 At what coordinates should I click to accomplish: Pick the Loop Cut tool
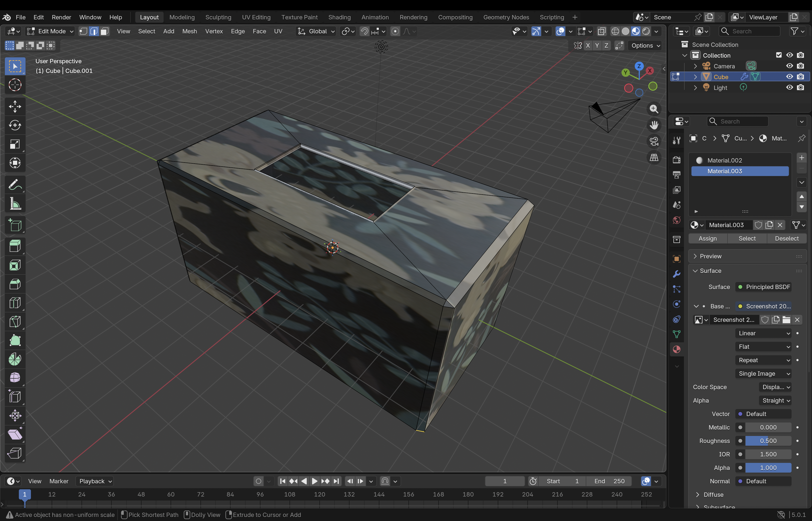pos(15,302)
